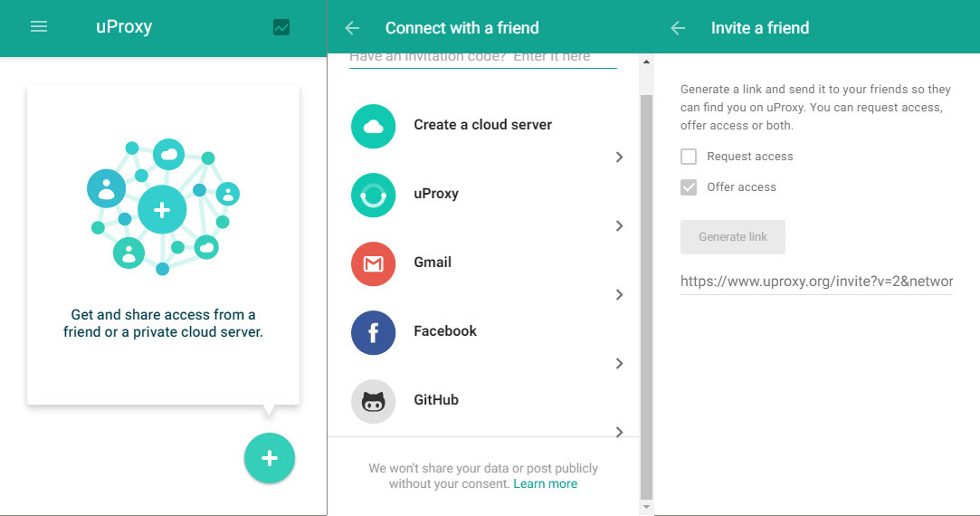Click the invitation code input field

482,57
